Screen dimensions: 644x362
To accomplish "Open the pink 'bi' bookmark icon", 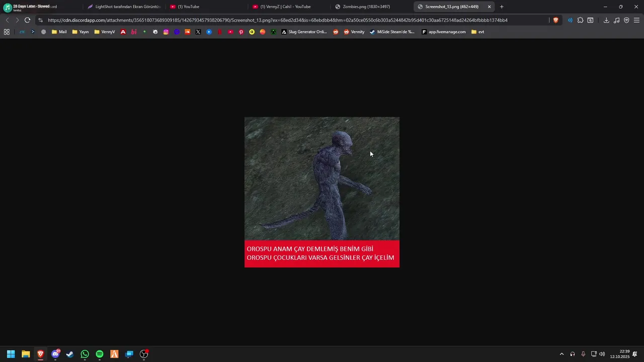I will click(134, 32).
